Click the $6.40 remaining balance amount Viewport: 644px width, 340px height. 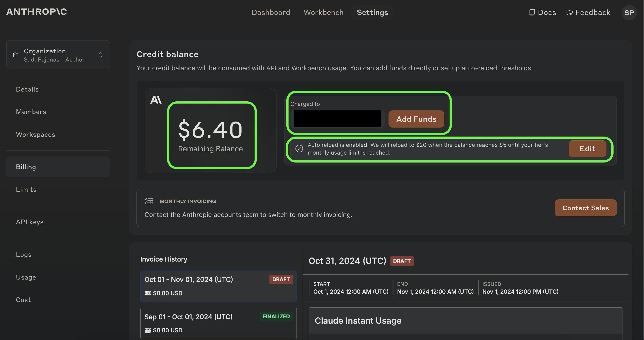tap(210, 129)
